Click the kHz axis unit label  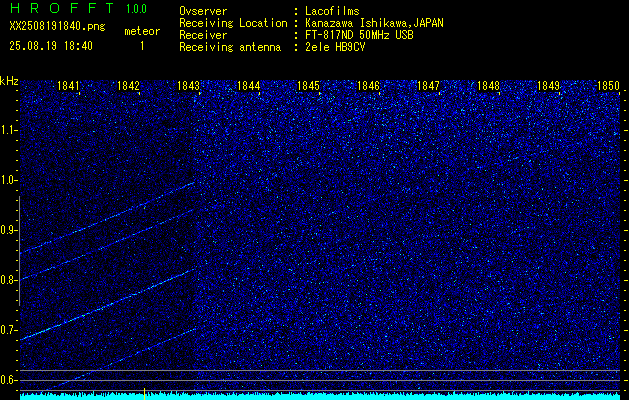point(9,81)
